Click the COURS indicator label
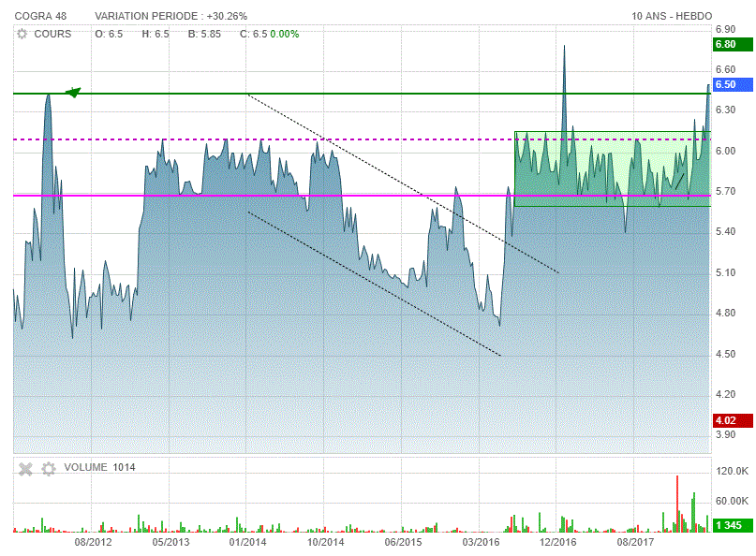Image resolution: width=756 pixels, height=556 pixels. [x=52, y=35]
